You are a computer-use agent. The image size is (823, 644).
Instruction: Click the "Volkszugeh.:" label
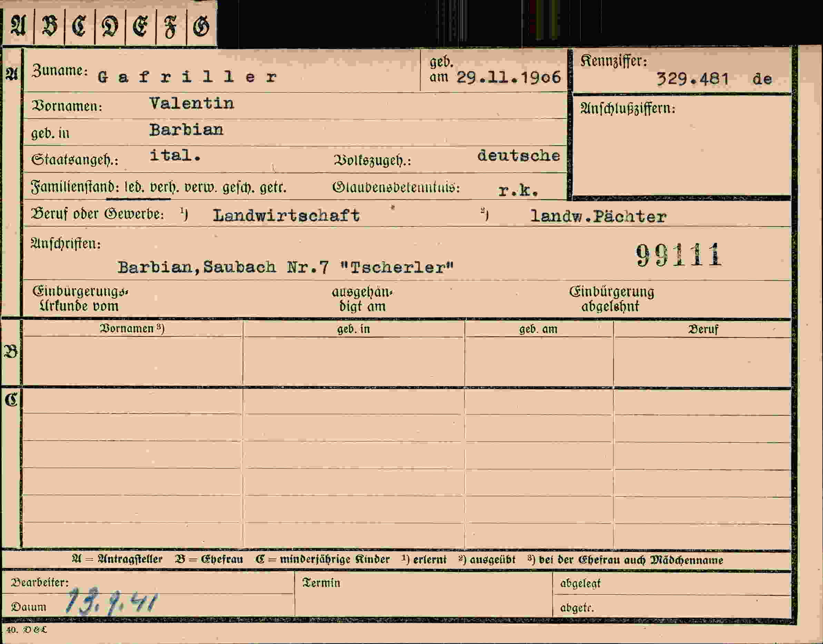coord(372,161)
